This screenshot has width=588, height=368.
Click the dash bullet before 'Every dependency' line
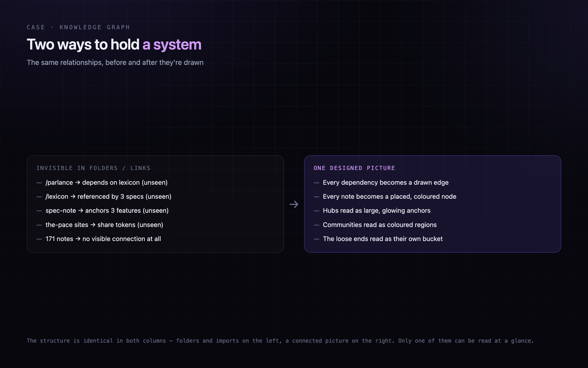316,183
